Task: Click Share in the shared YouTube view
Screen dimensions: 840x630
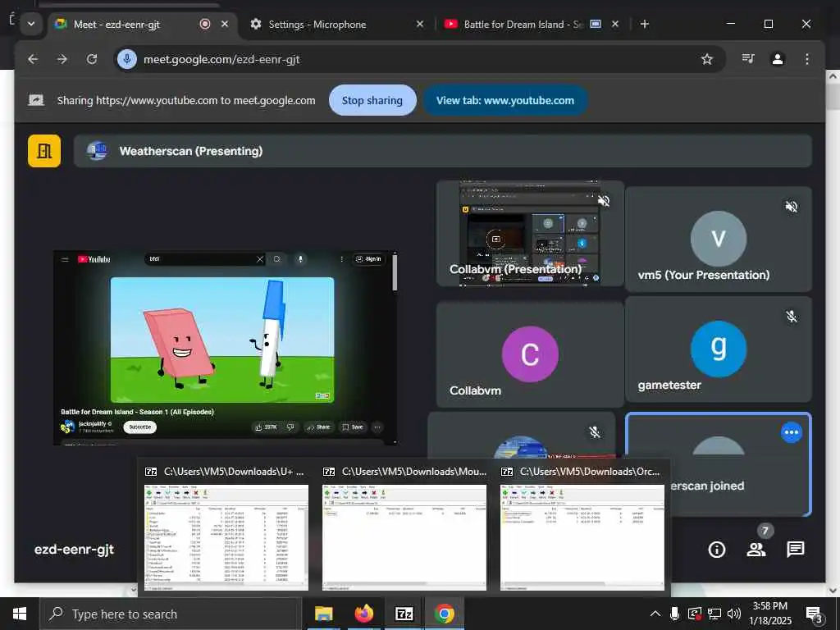Action: coord(319,427)
